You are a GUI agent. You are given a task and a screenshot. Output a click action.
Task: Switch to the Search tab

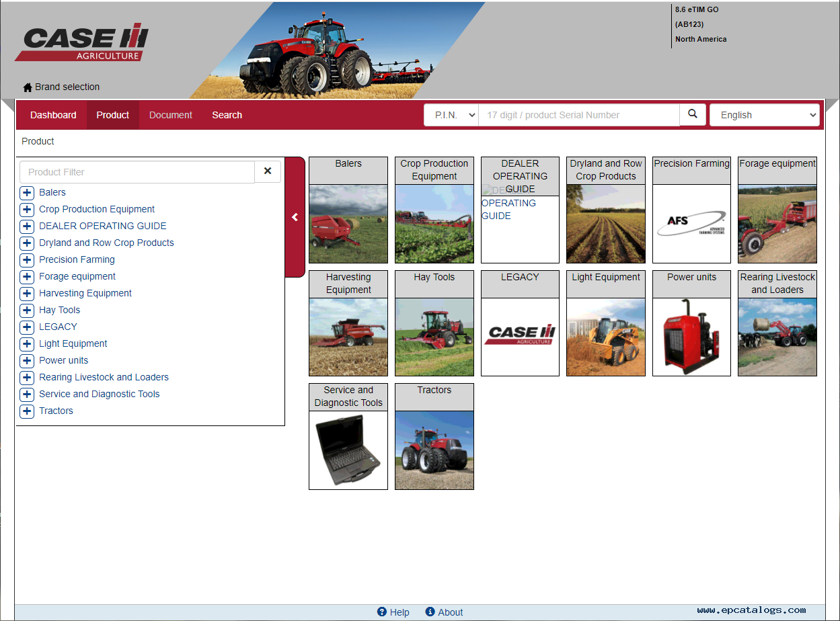click(227, 115)
